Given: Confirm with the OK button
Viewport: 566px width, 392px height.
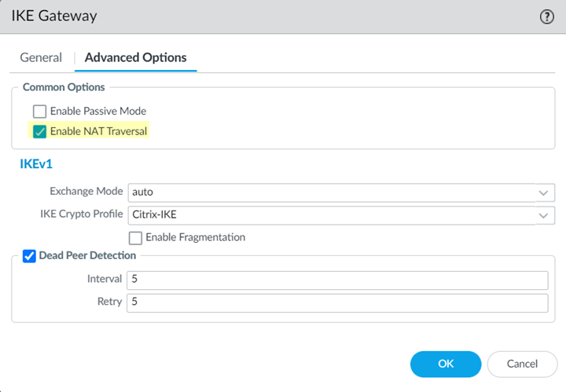Looking at the screenshot, I should pyautogui.click(x=446, y=364).
